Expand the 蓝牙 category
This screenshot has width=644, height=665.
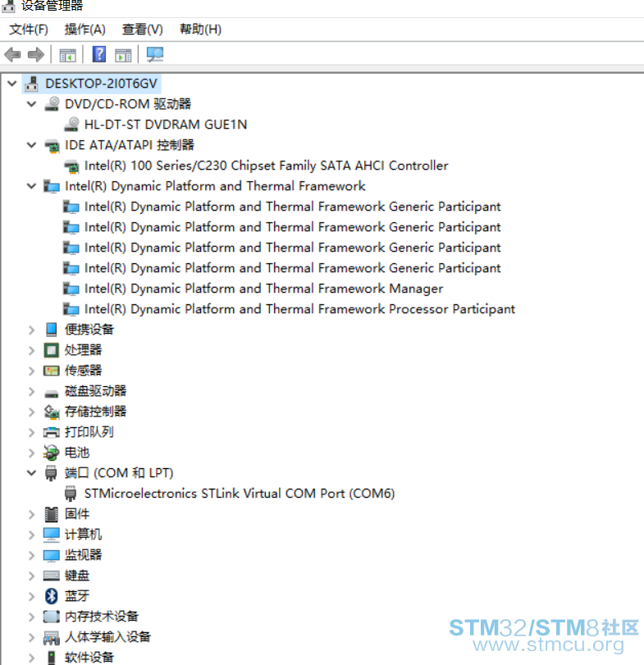[x=31, y=596]
